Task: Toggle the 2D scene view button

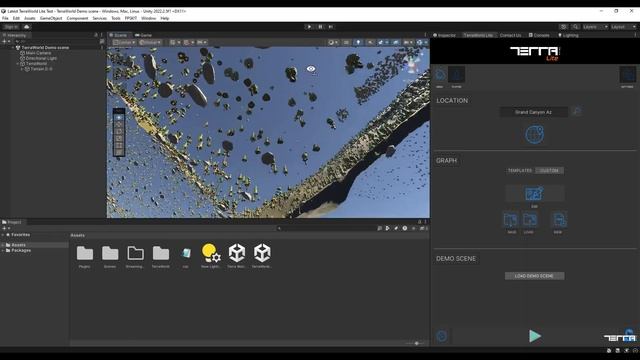Action: 346,42
